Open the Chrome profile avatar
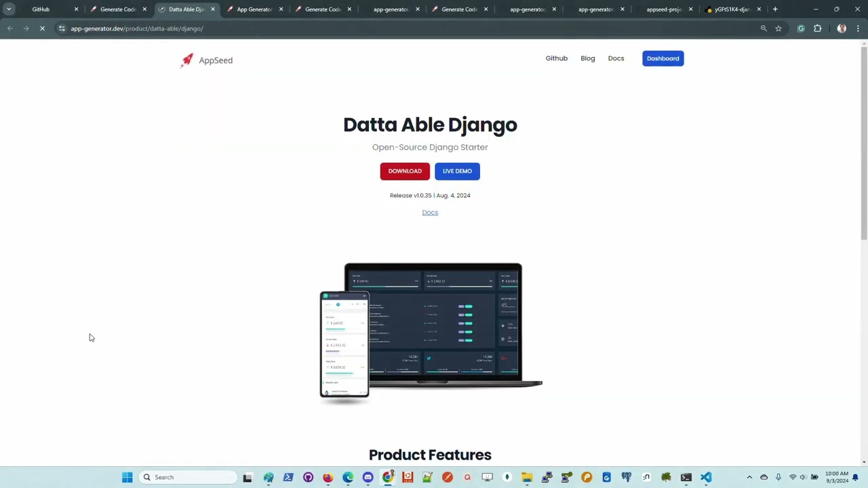Screen dimensions: 868x488 (x=842, y=28)
